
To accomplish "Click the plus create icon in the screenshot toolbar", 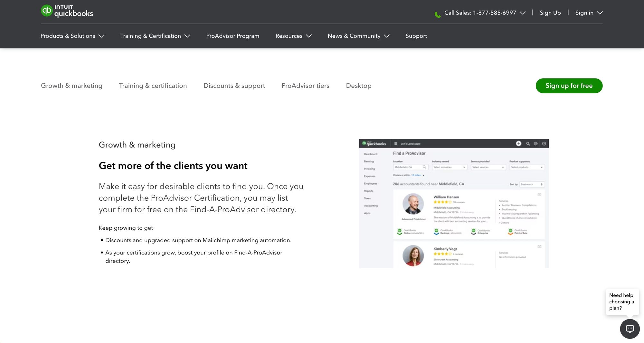I will tap(519, 143).
